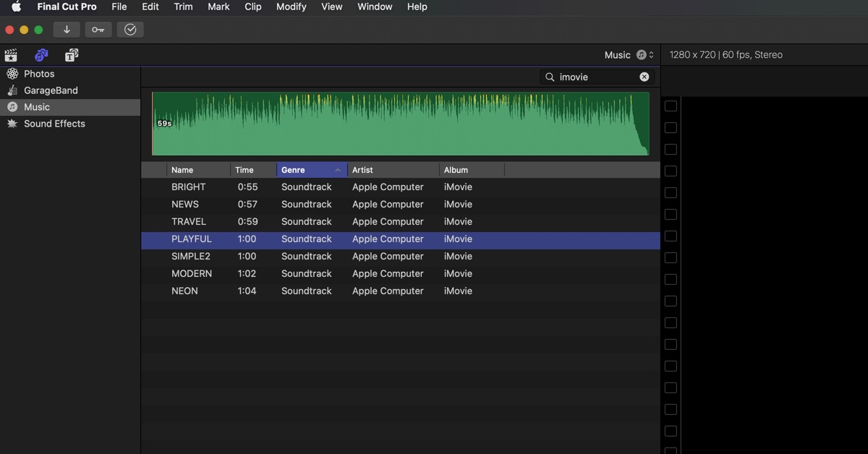
Task: Open the Music source pop-up menu
Action: pyautogui.click(x=629, y=55)
